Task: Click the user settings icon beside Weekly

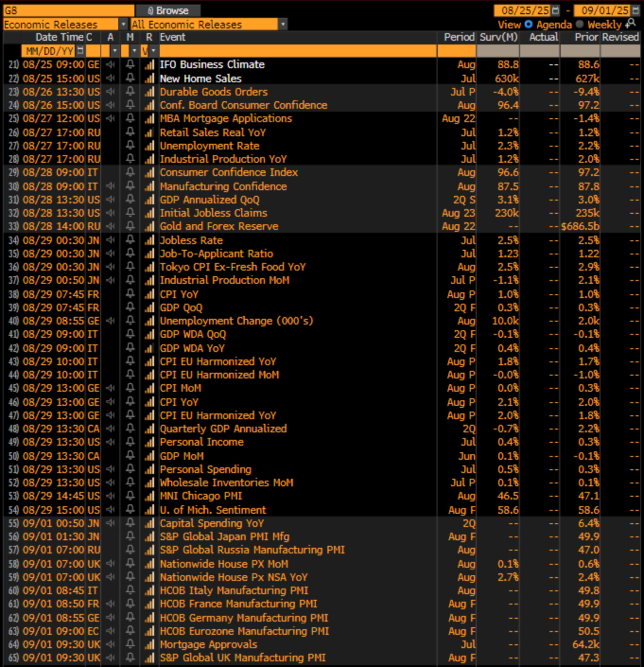Action: pos(631,24)
